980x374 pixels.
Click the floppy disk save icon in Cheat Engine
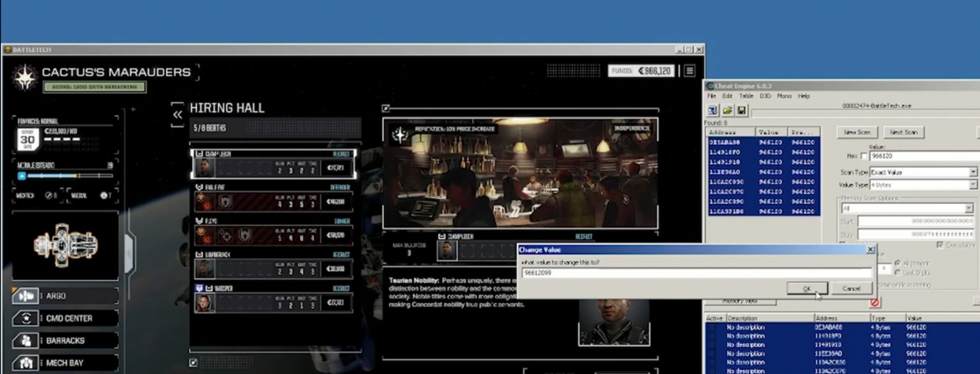(x=741, y=110)
